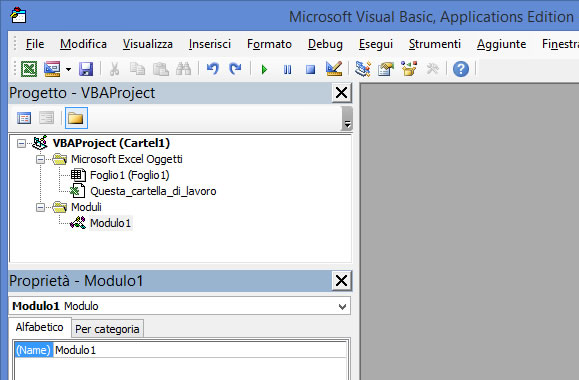
Task: Toggle Design Mode ruler icon
Action: [x=334, y=69]
